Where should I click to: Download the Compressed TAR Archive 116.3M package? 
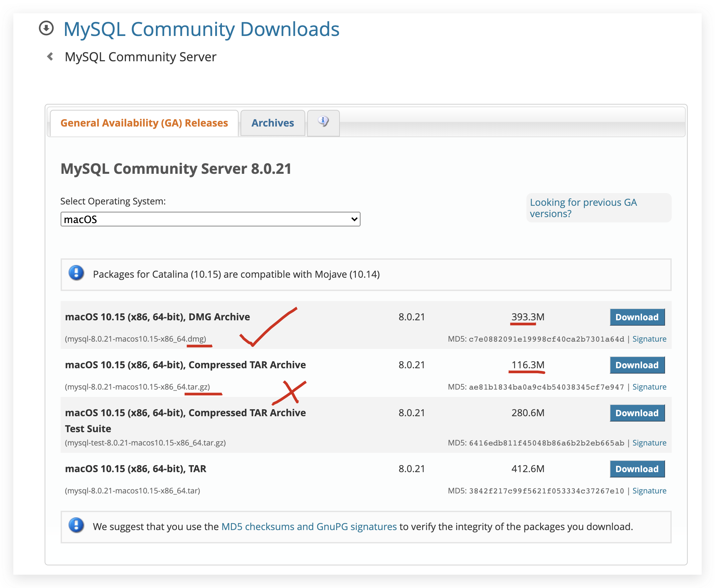pyautogui.click(x=637, y=365)
